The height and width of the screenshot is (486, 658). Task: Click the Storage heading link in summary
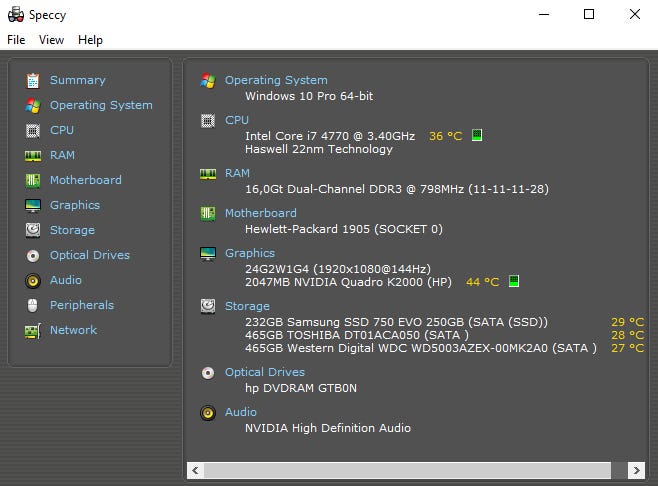(247, 306)
